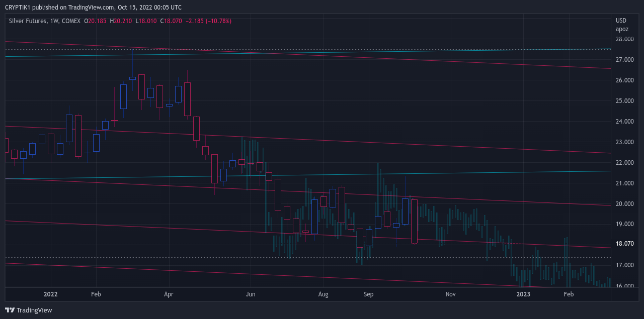Click the apoz unit label

[x=622, y=29]
